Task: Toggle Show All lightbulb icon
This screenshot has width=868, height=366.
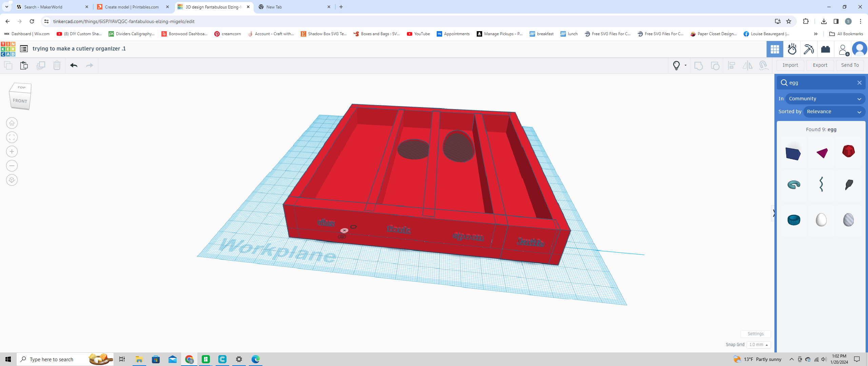Action: 676,65
